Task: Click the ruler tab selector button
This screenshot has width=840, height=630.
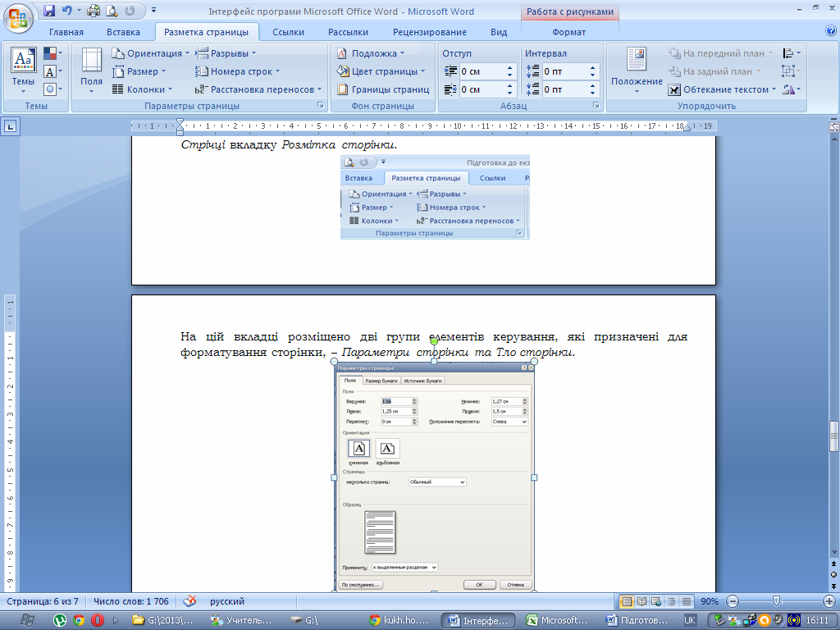Action: (x=11, y=126)
